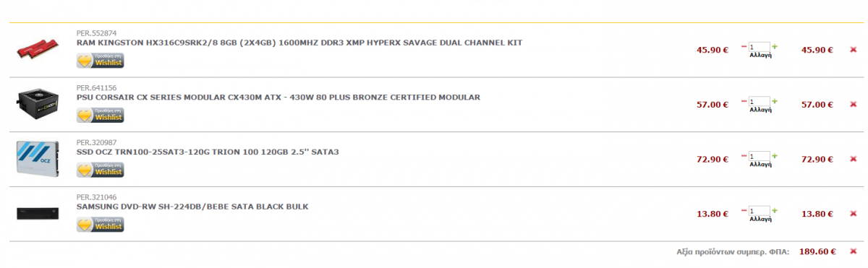The width and height of the screenshot is (868, 268).
Task: Remove Kingston RAM item with red X
Action: tap(854, 50)
